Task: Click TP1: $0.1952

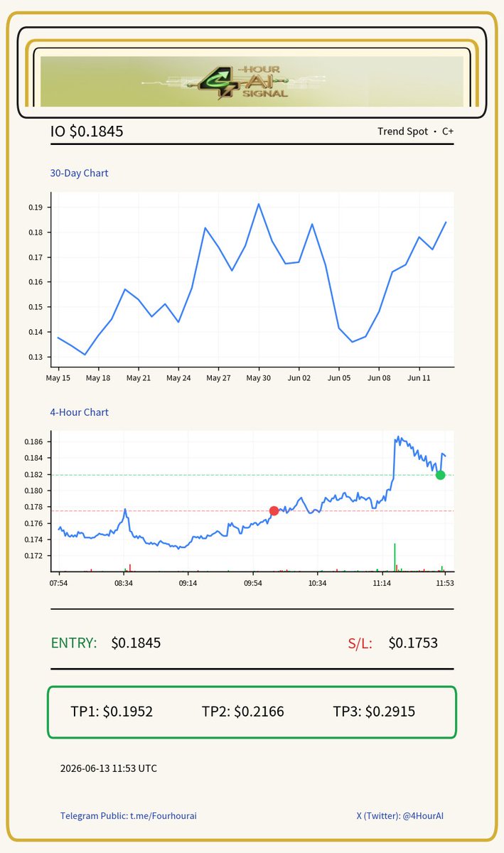Action: (x=112, y=712)
